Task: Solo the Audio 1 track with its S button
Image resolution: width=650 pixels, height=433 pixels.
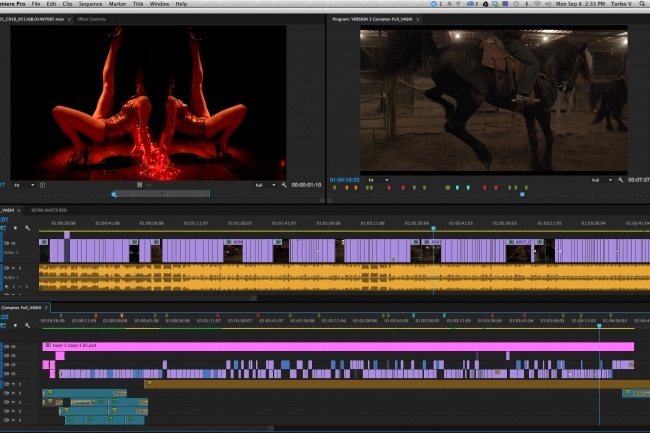Action: pyautogui.click(x=19, y=268)
